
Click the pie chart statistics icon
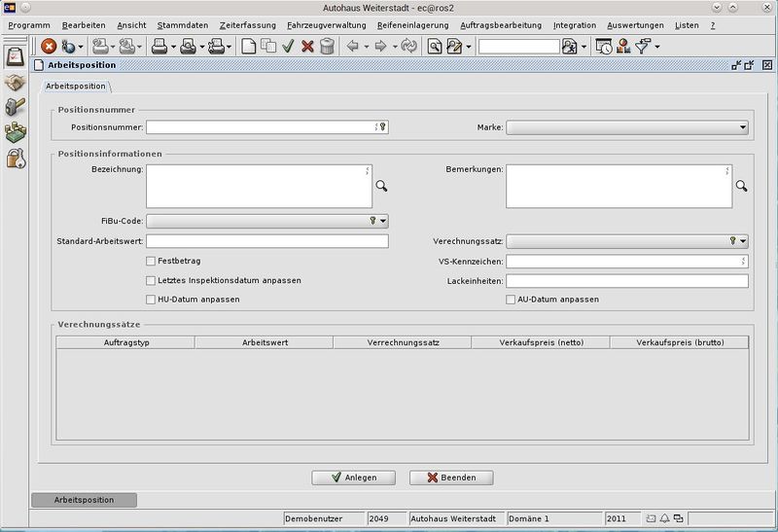(x=623, y=46)
